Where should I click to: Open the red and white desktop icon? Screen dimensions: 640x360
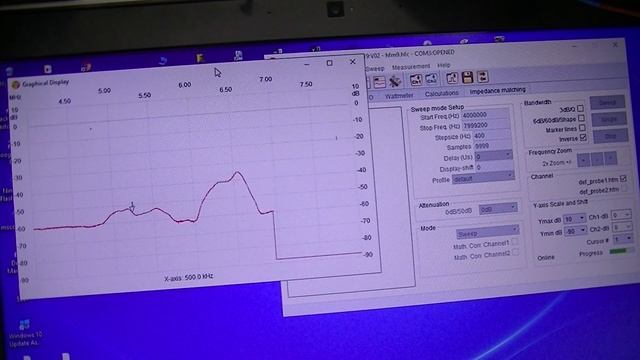pyautogui.click(x=86, y=67)
